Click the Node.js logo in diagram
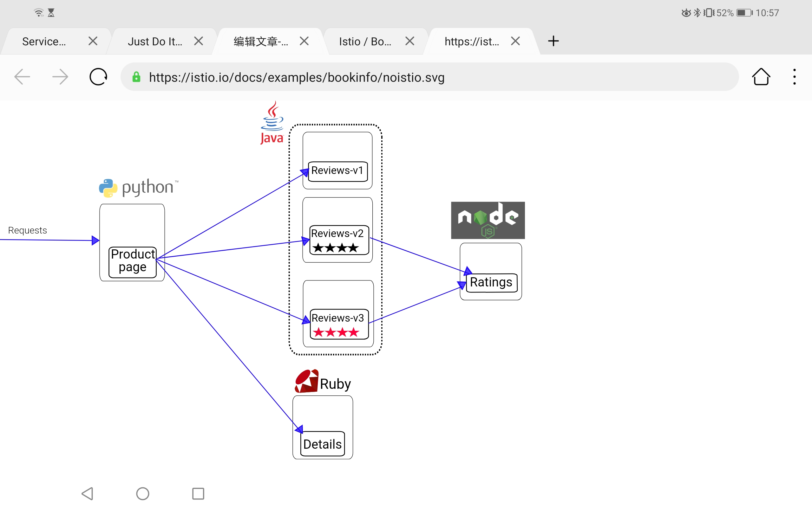Viewport: 812px width, 507px height. click(488, 220)
